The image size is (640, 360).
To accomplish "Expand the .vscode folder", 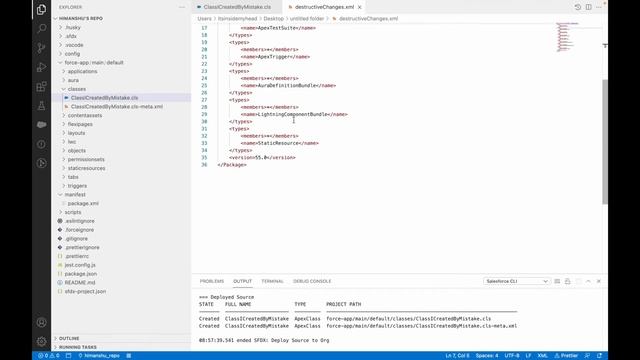I will 74,45.
